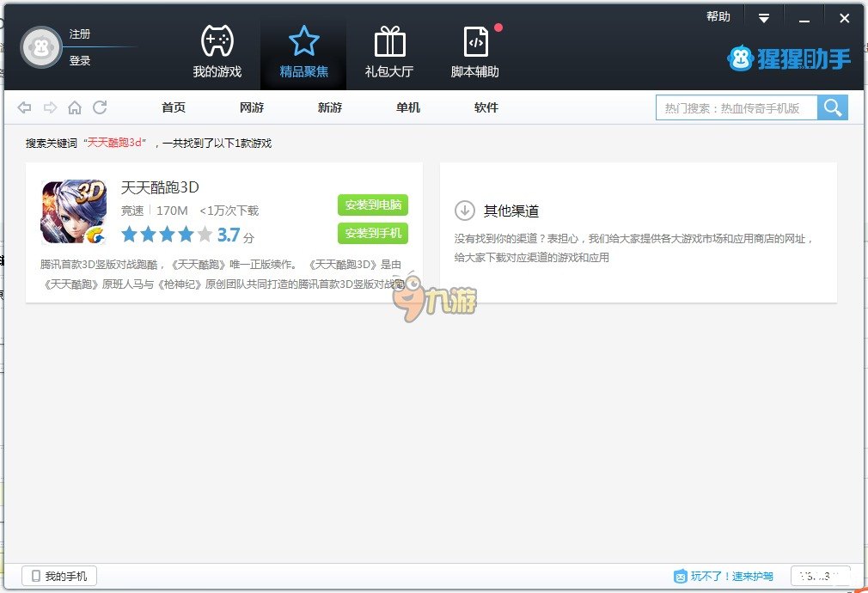The image size is (868, 593).
Task: Select the 首页 menu item
Action: pyautogui.click(x=174, y=107)
